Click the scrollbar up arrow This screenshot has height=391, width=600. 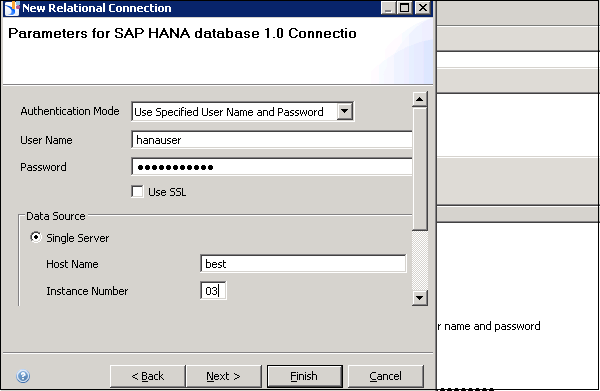[x=420, y=99]
